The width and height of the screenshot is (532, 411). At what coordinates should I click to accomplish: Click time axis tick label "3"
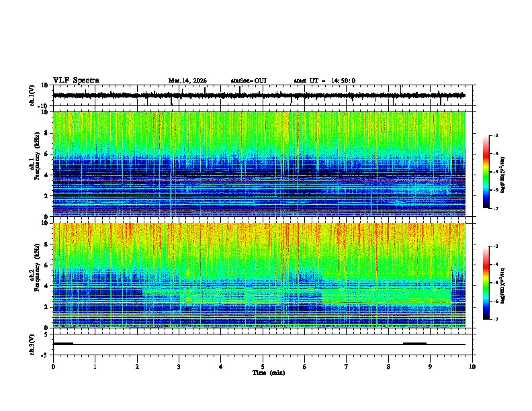tap(179, 367)
